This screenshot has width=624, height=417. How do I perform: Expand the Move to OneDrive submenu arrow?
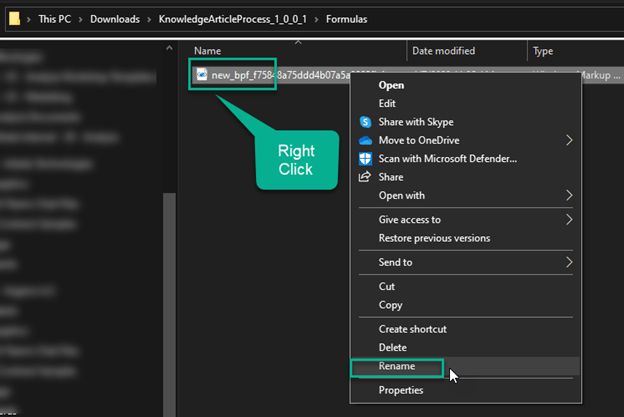click(569, 140)
